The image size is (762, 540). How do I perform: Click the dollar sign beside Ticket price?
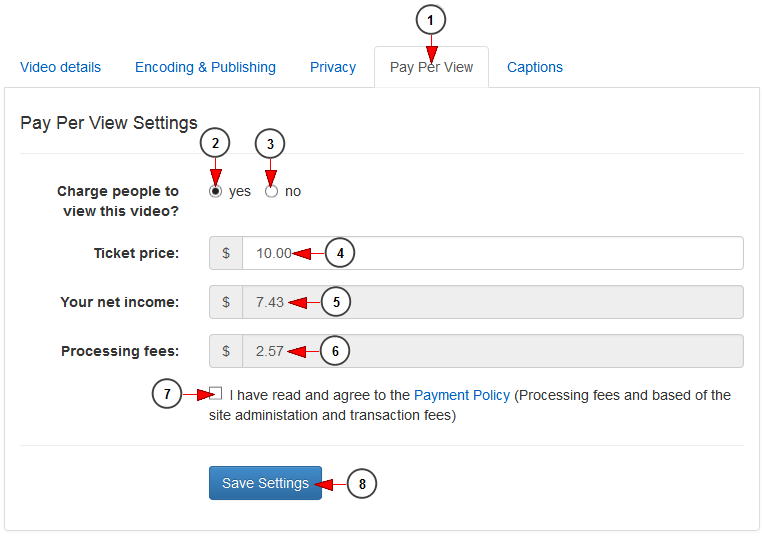pos(226,253)
